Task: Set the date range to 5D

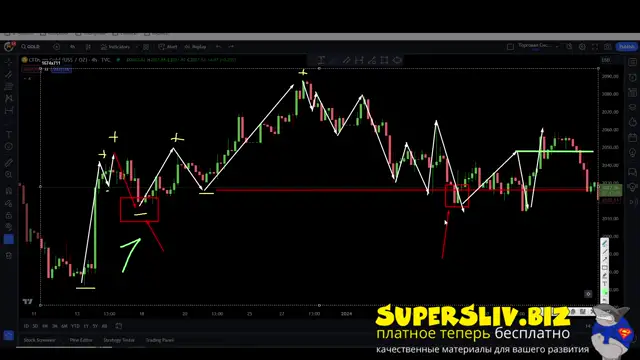Action: point(36,326)
